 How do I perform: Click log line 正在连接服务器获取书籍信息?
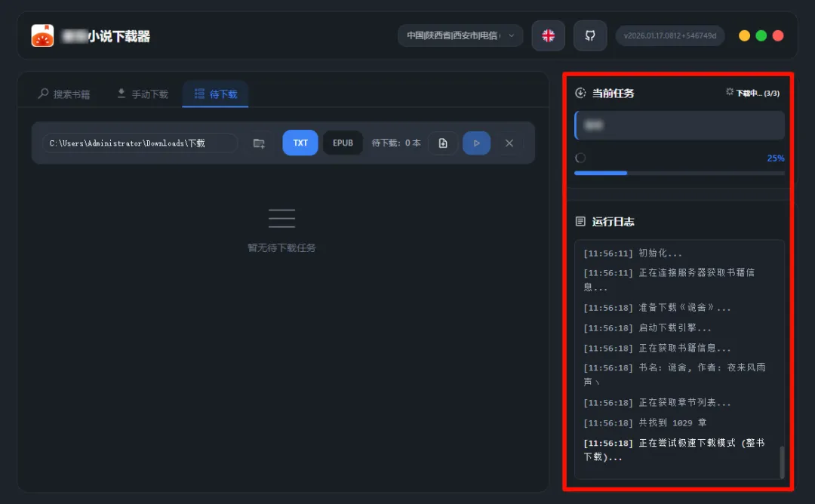pos(669,279)
